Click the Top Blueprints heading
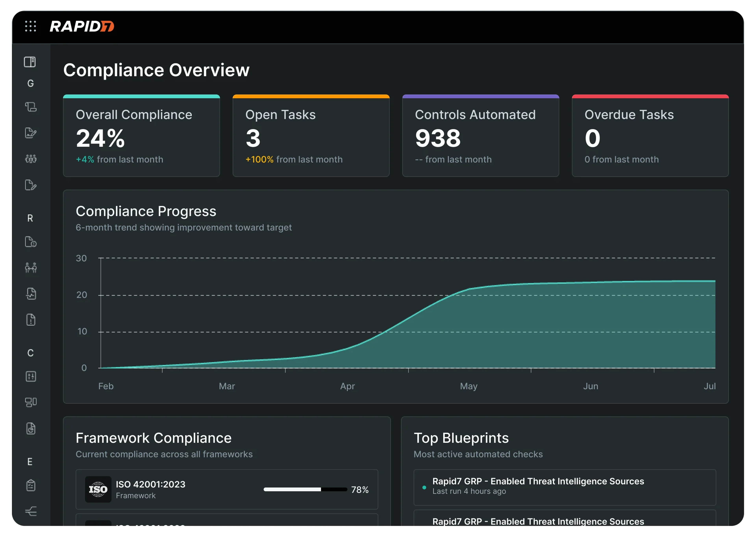756x536 pixels. click(461, 438)
